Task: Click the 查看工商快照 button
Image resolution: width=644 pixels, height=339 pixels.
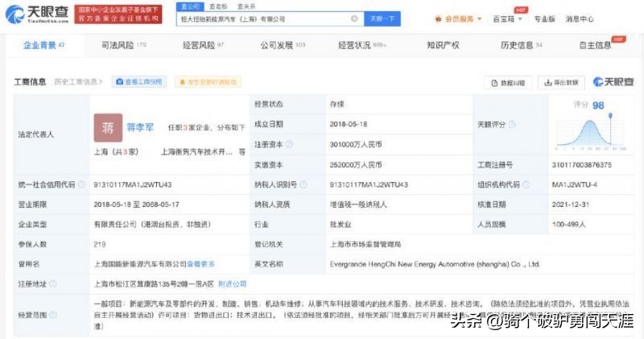Action: [x=139, y=82]
